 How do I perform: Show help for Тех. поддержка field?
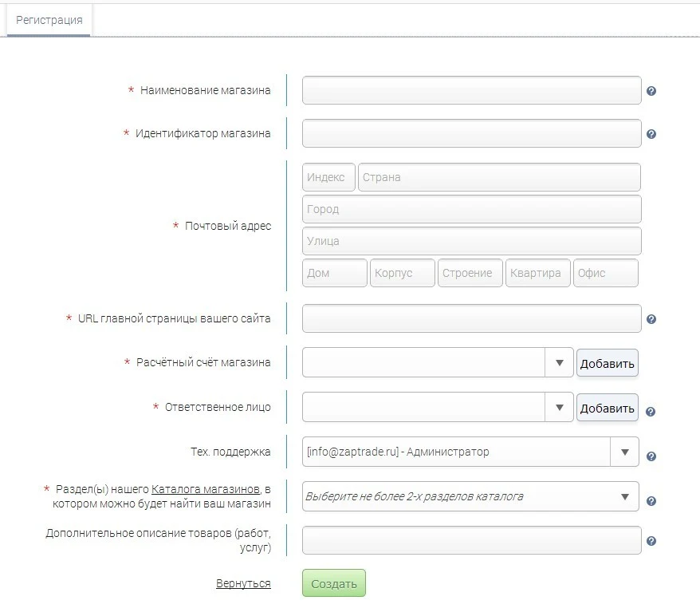[651, 456]
